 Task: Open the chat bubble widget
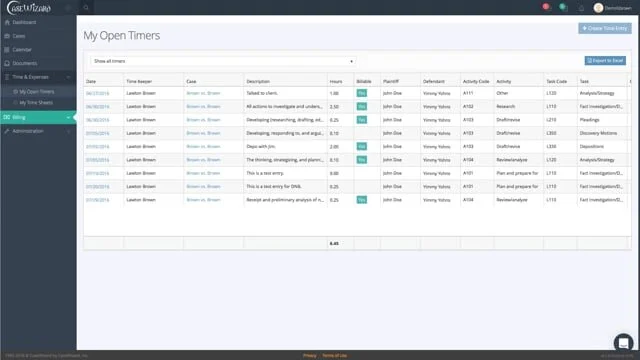point(623,342)
